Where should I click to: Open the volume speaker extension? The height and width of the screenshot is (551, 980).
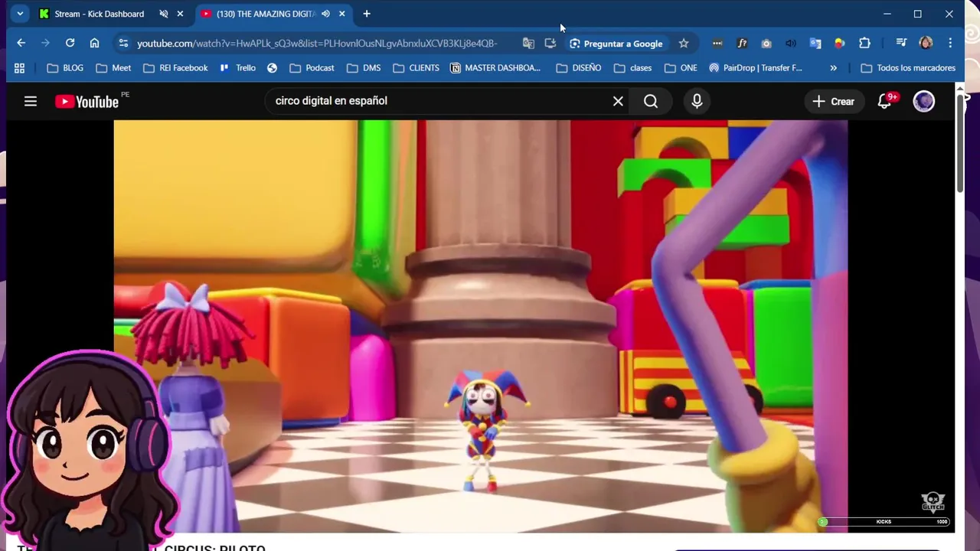tap(791, 44)
